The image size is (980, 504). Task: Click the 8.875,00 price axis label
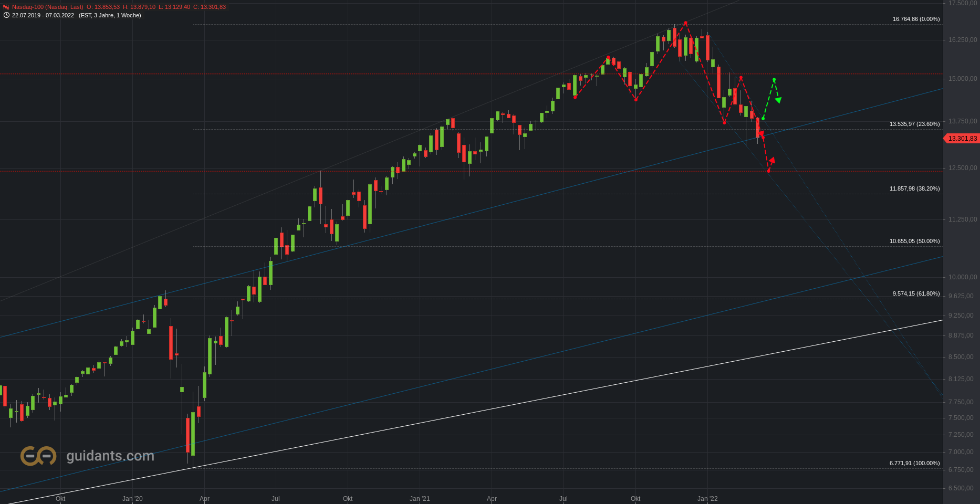click(961, 335)
